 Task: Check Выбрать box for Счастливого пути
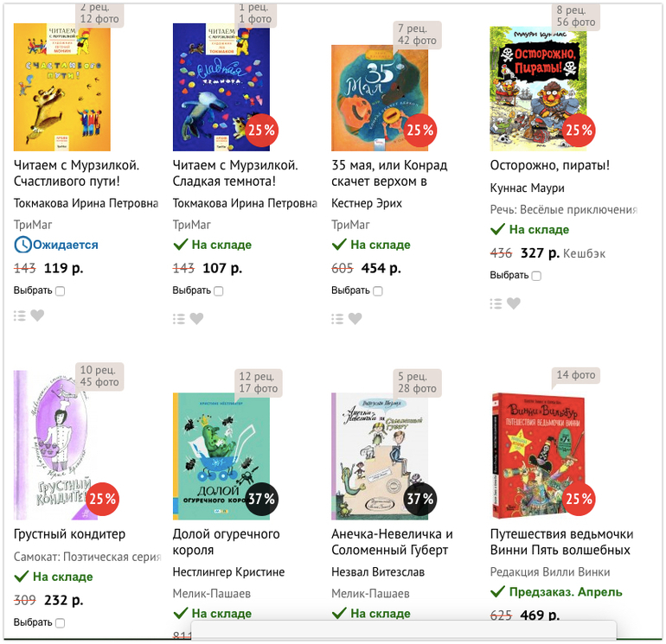pyautogui.click(x=61, y=290)
